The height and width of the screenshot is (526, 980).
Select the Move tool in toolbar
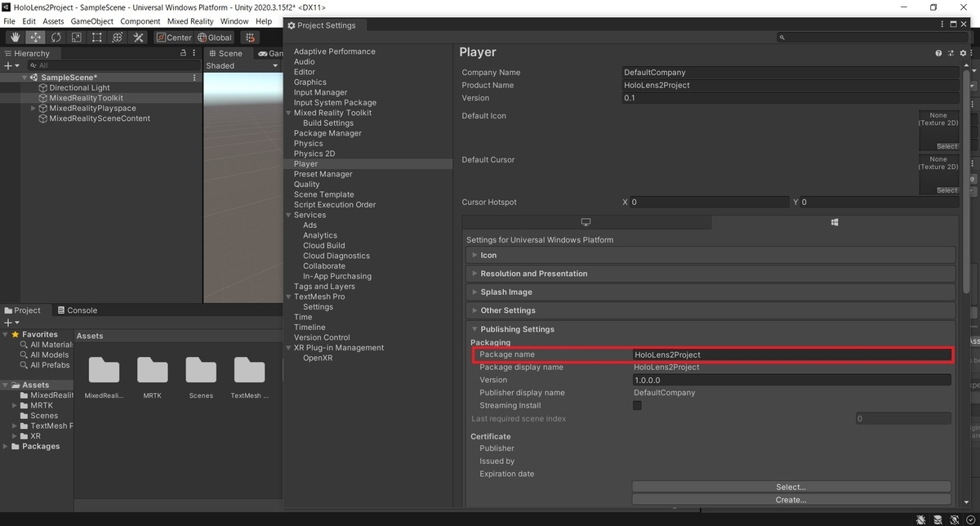coord(35,37)
